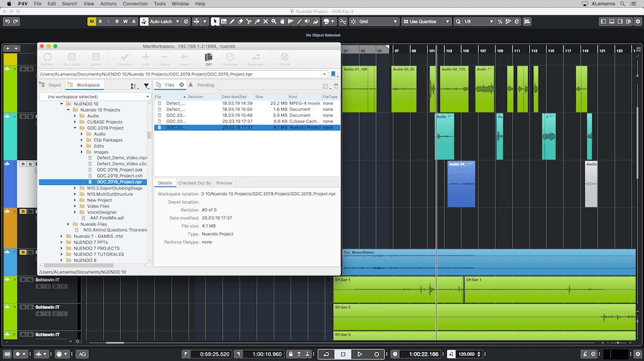The image size is (644, 361).
Task: Select GDC.2019_Project.bak in the tree
Action: pyautogui.click(x=120, y=170)
